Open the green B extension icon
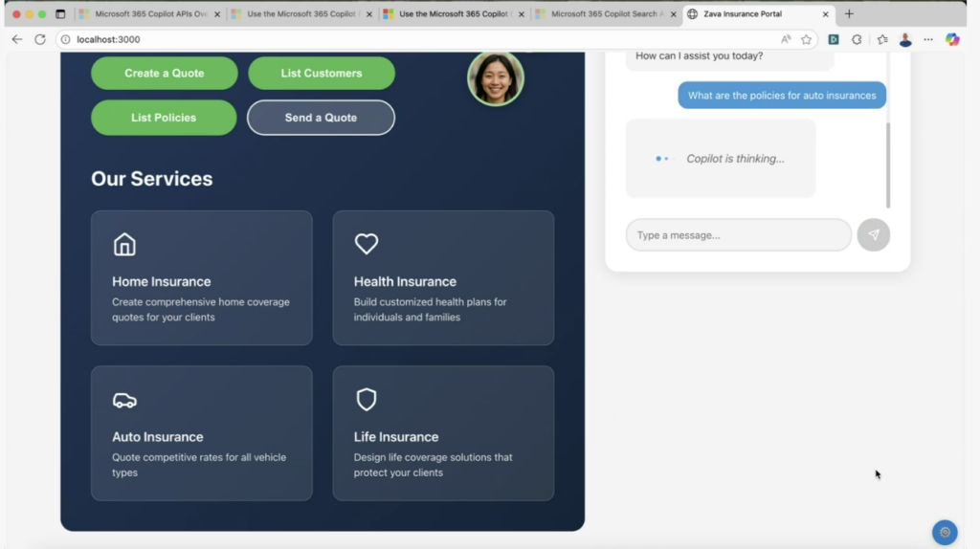 [834, 39]
